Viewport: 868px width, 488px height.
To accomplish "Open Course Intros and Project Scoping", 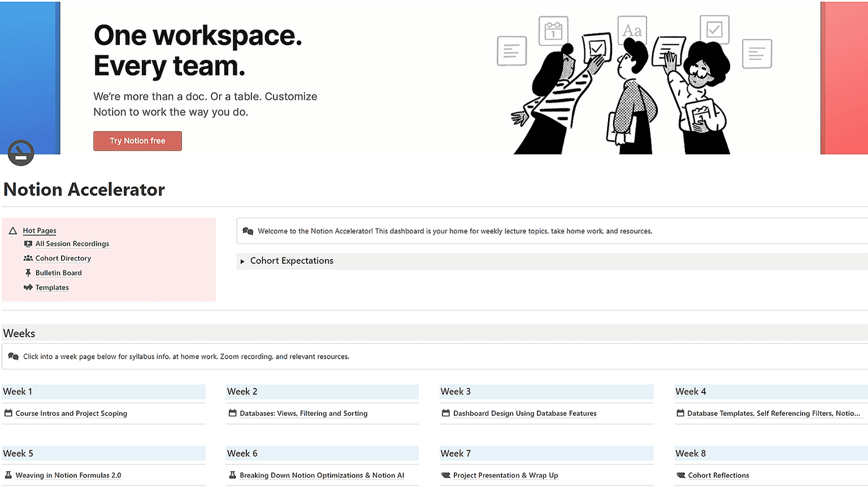I will (x=71, y=413).
